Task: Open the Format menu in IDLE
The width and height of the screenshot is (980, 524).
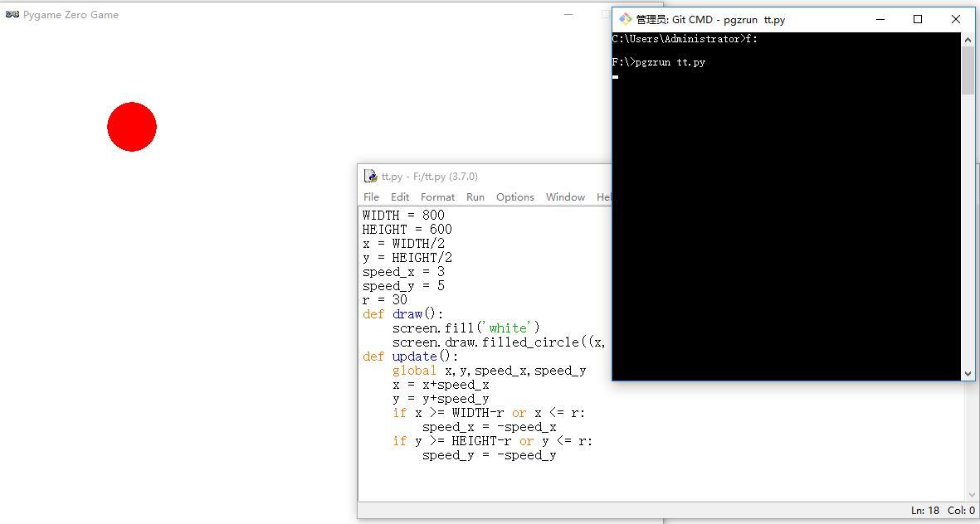Action: click(x=437, y=196)
